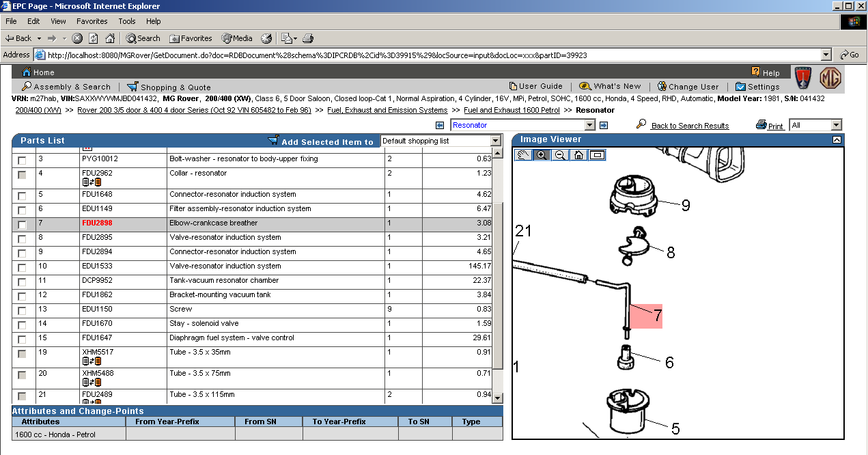Collapse the Image Viewer panel
Image resolution: width=868 pixels, height=455 pixels.
coord(837,139)
